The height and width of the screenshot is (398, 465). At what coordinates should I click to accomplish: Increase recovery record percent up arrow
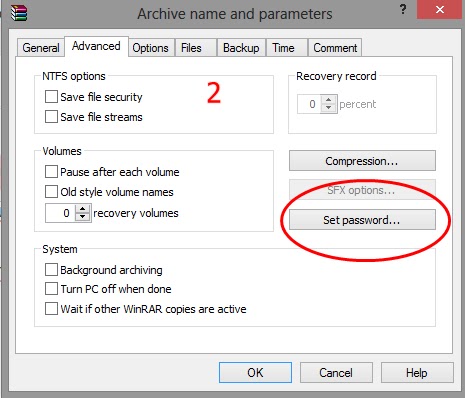[x=329, y=100]
